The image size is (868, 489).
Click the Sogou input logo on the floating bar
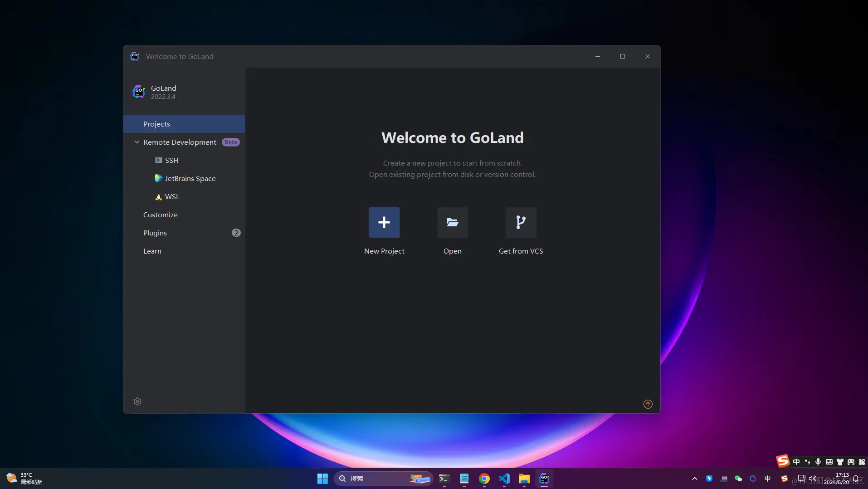coord(783,461)
